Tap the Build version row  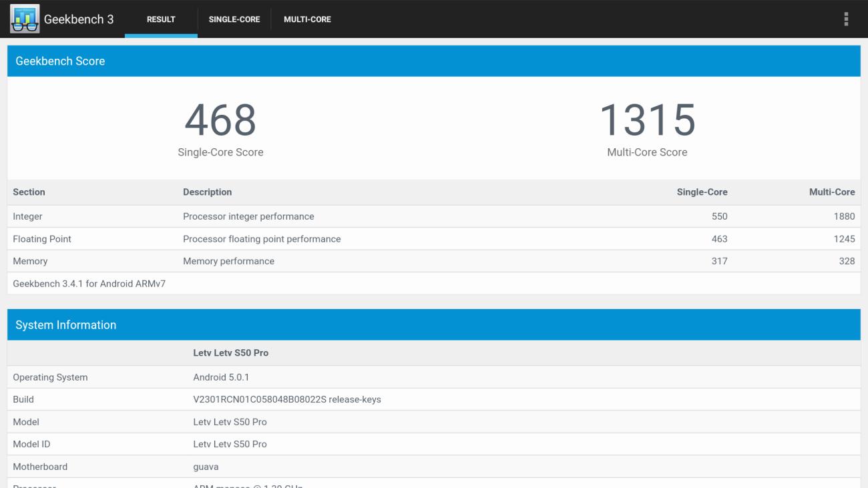pos(433,399)
